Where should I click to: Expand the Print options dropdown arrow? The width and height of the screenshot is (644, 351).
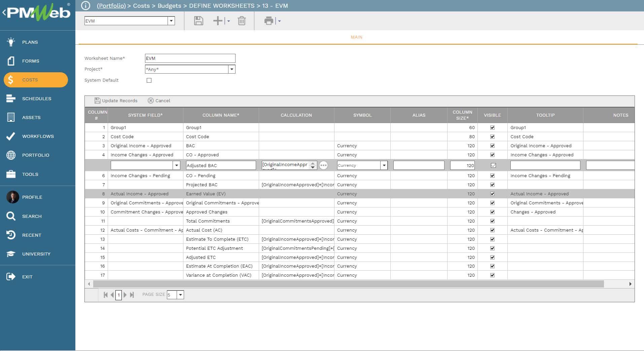tap(279, 21)
